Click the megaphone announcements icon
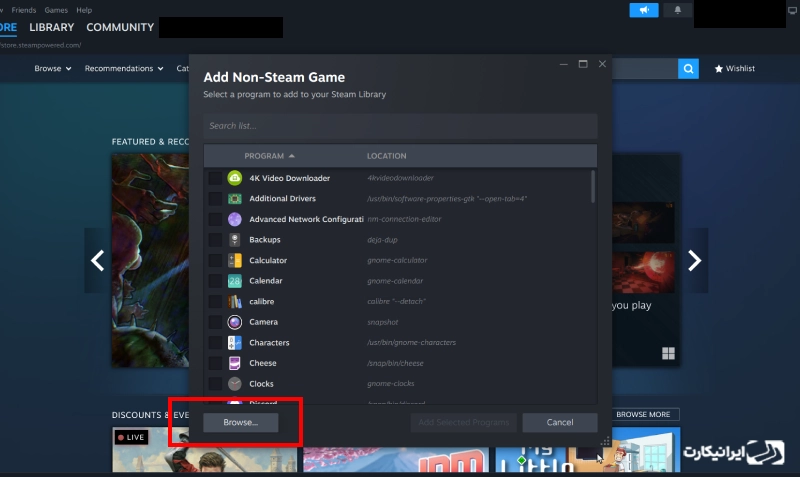The width and height of the screenshot is (800, 477). [644, 10]
